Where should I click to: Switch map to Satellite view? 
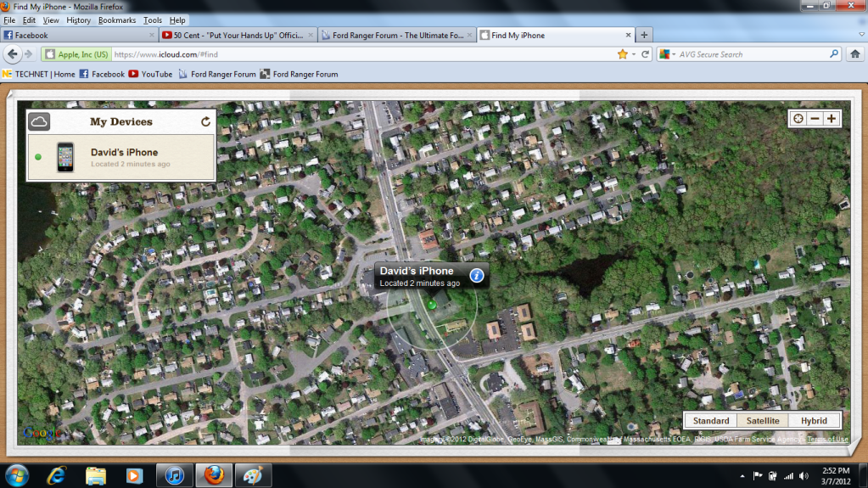(762, 421)
